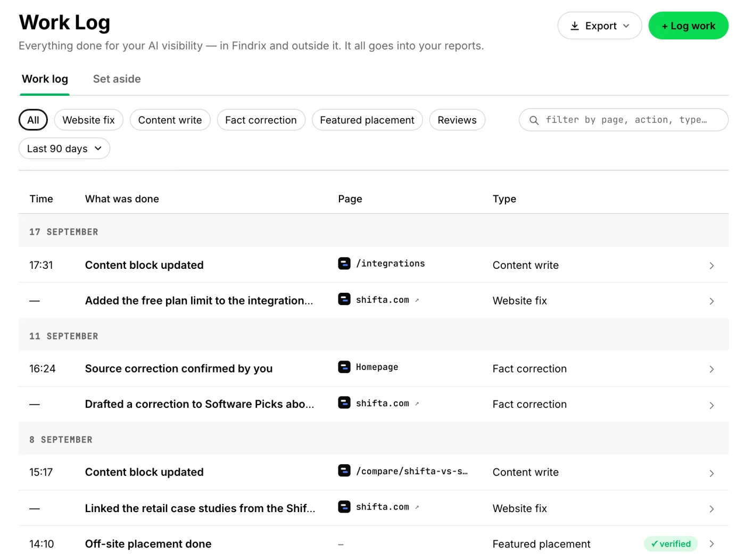Switch to the Work log tab
Image resolution: width=745 pixels, height=560 pixels.
click(45, 79)
